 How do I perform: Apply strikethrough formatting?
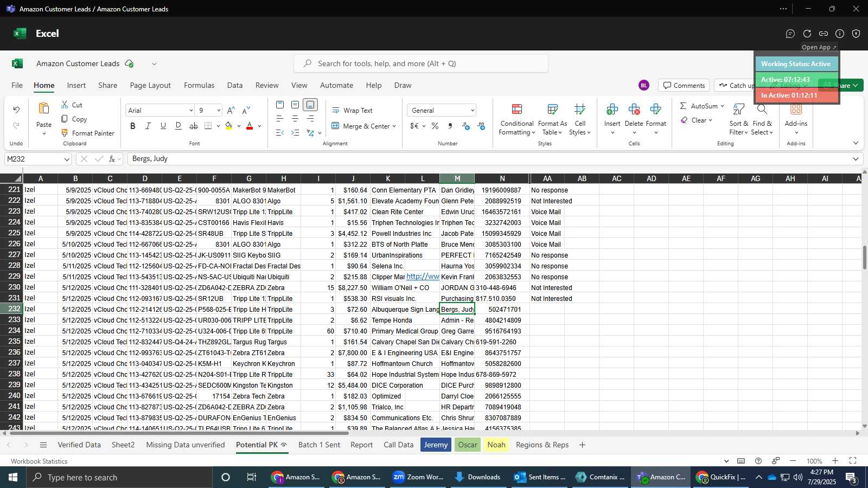(x=194, y=126)
